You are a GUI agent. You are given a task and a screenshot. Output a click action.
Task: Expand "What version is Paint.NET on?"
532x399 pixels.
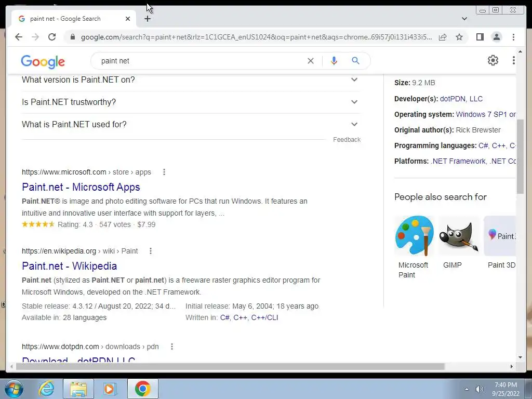tap(191, 79)
